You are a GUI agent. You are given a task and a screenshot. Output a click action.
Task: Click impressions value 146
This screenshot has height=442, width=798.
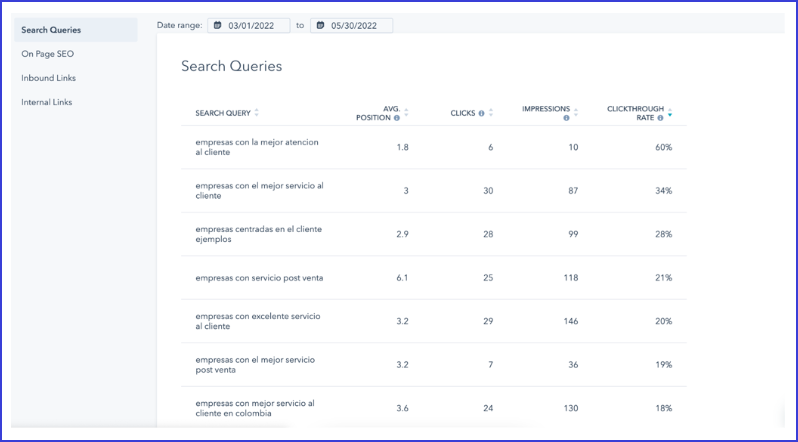point(571,321)
